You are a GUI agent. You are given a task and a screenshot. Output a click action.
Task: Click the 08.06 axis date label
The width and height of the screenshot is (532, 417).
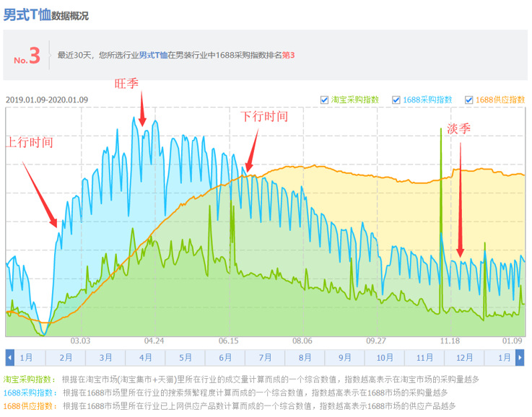coord(302,341)
